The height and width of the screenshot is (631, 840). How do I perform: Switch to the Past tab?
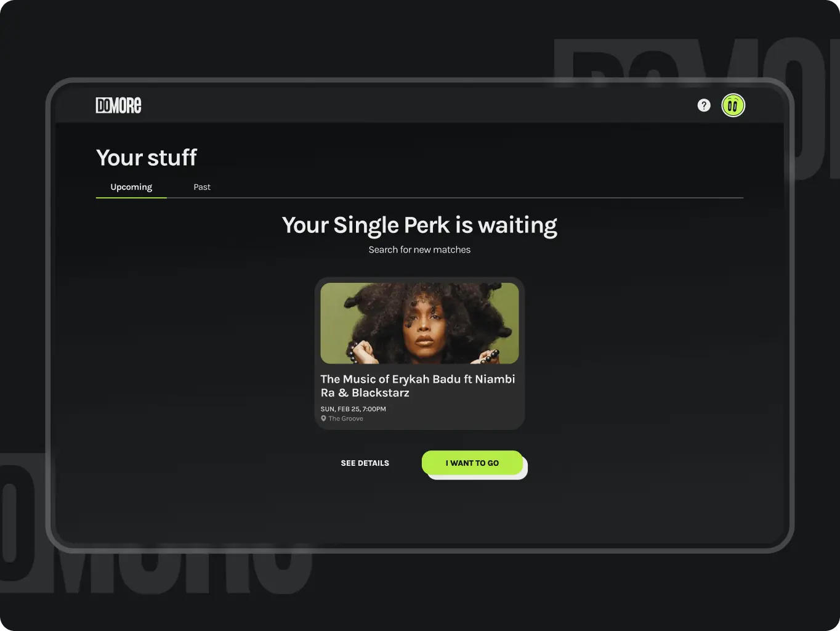pos(202,187)
